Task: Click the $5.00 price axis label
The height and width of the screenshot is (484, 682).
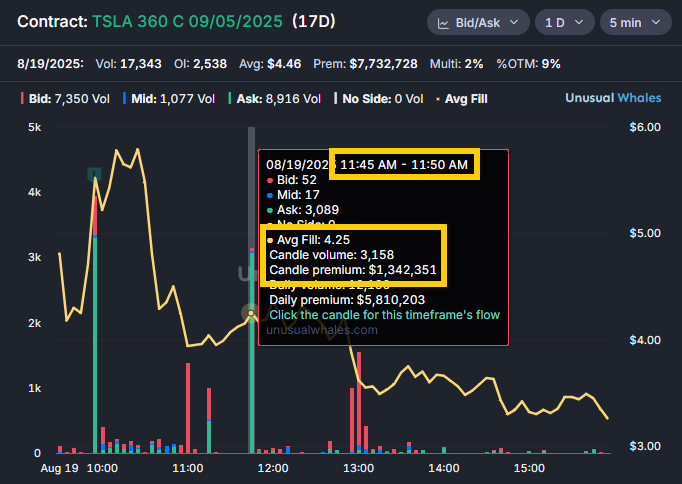Action: click(x=645, y=233)
